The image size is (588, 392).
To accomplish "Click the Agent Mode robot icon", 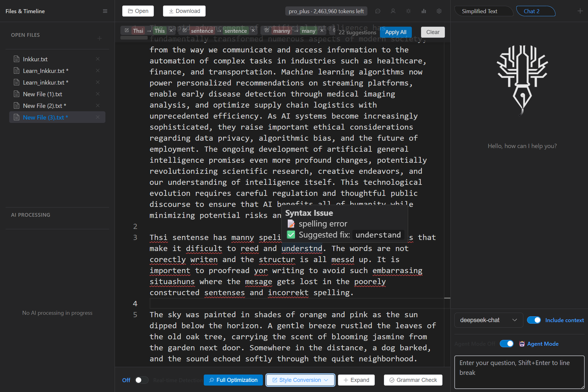I will [x=522, y=344].
